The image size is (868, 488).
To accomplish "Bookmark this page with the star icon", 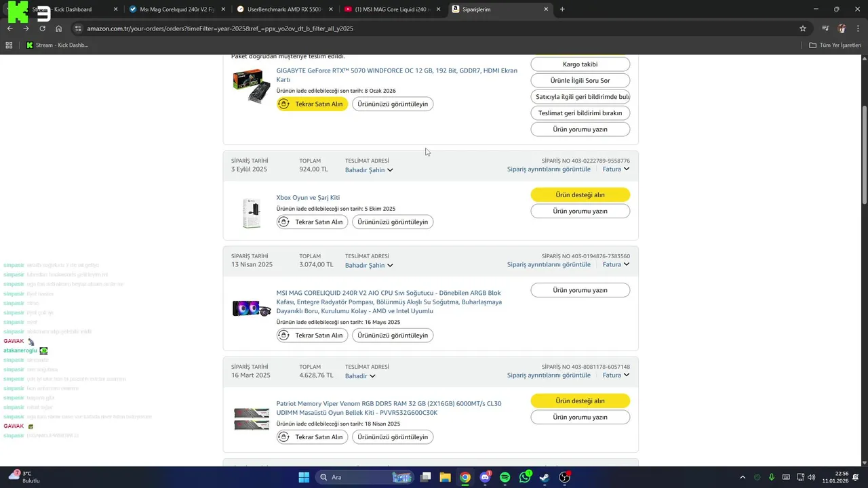I will [x=803, y=28].
